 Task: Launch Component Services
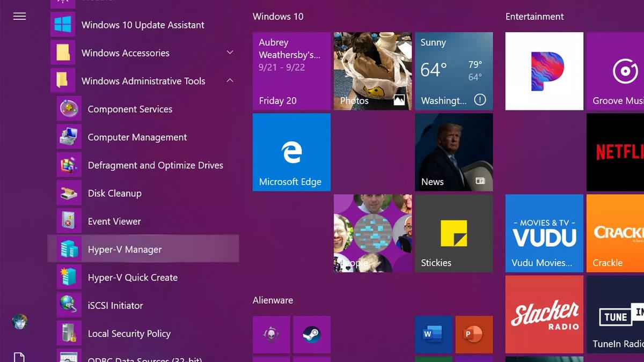[130, 109]
